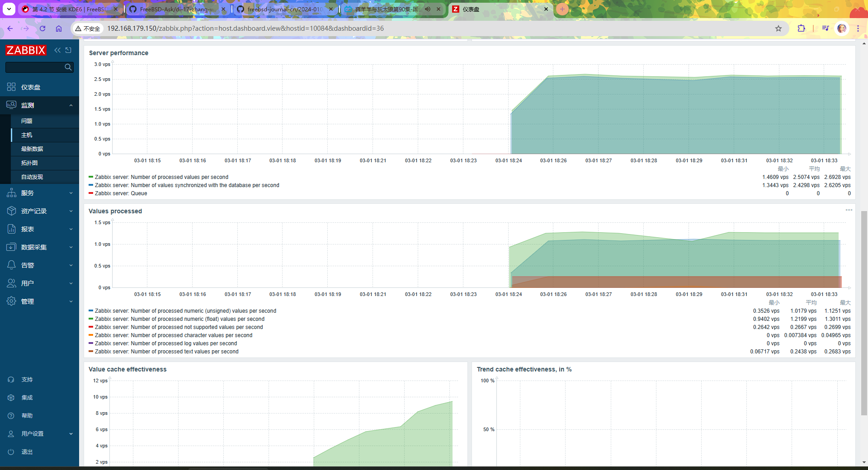Focus the sidebar search input field

pyautogui.click(x=34, y=67)
